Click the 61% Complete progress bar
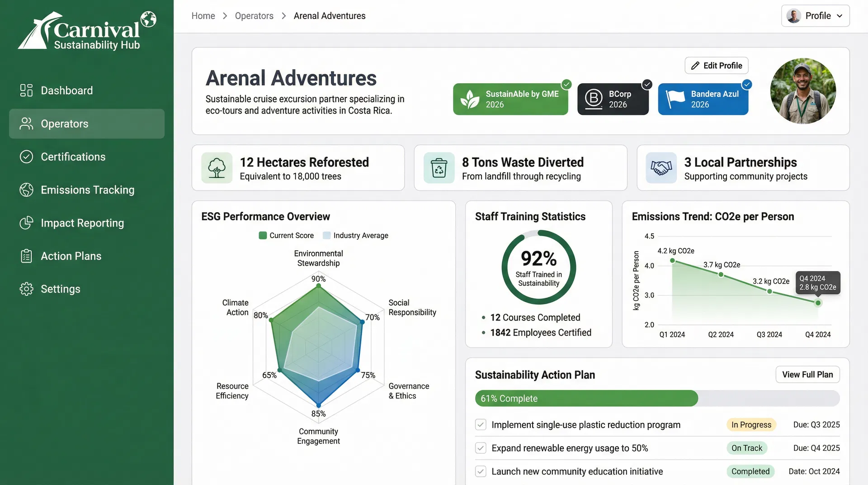The width and height of the screenshot is (868, 485). [x=657, y=399]
